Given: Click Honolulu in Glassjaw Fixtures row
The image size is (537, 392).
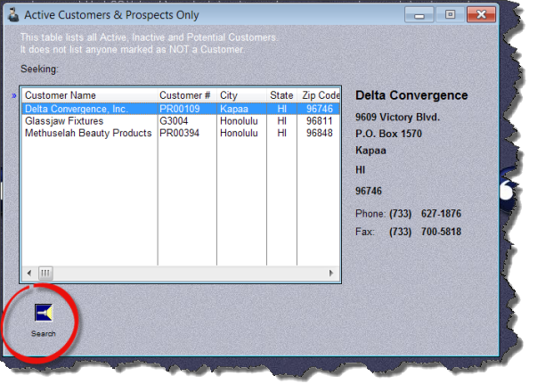Looking at the screenshot, I should point(239,121).
